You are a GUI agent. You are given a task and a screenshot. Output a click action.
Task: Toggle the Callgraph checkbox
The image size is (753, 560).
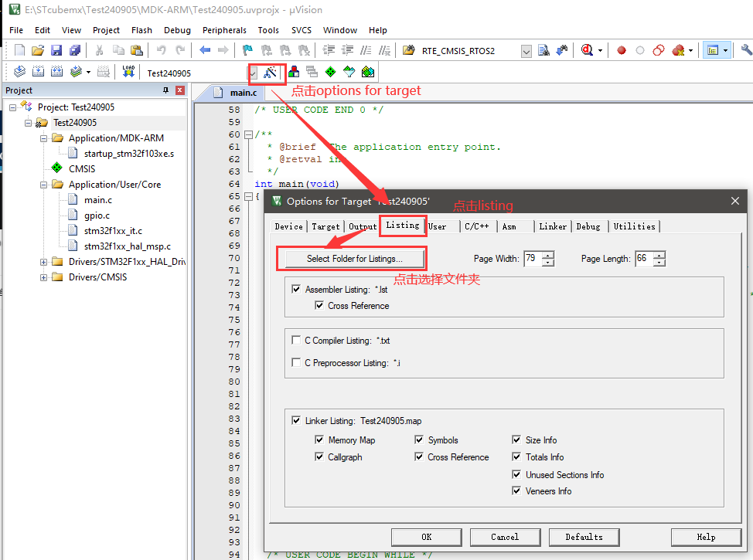pos(319,457)
